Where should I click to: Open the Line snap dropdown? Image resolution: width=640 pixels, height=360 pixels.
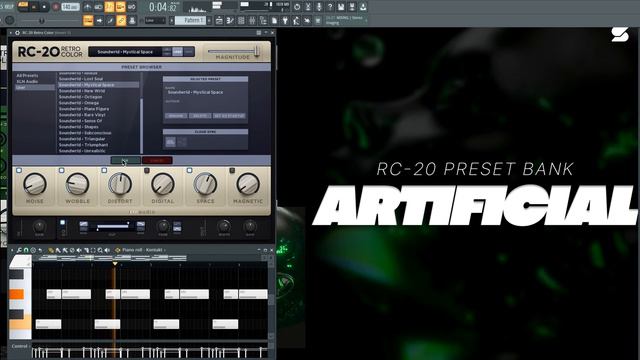coord(156,20)
